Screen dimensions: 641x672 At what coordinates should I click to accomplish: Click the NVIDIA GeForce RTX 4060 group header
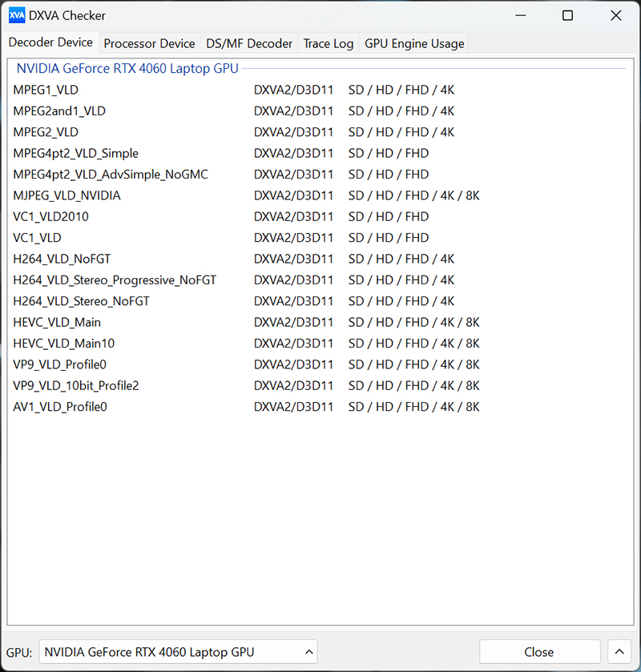(127, 69)
